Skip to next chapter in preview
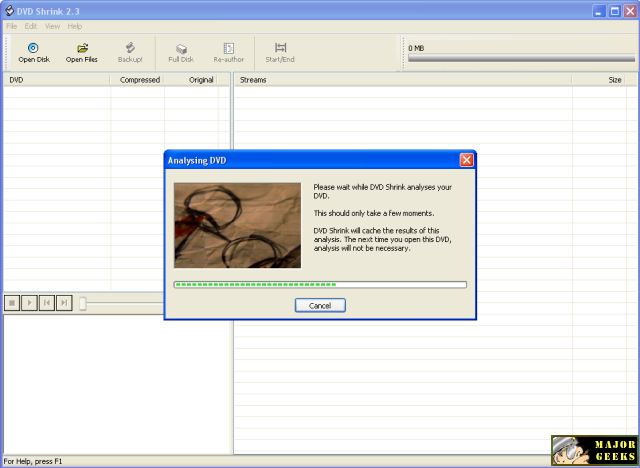 tap(64, 303)
